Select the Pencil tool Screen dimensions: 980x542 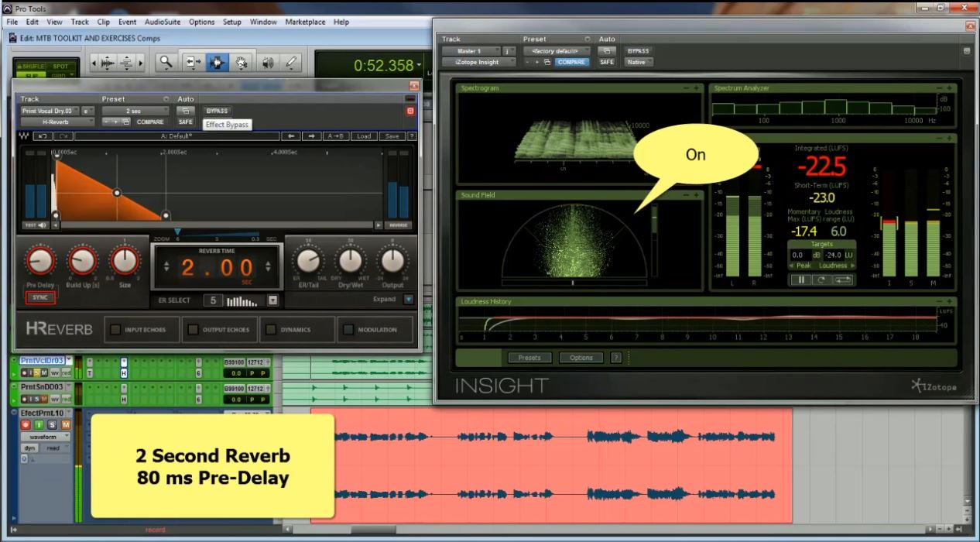pos(291,62)
